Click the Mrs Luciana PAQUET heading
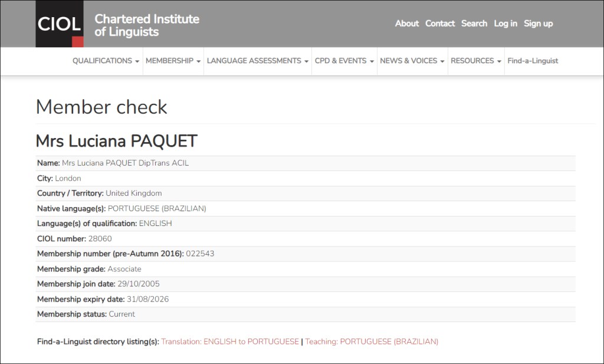The width and height of the screenshot is (604, 364). pos(116,141)
